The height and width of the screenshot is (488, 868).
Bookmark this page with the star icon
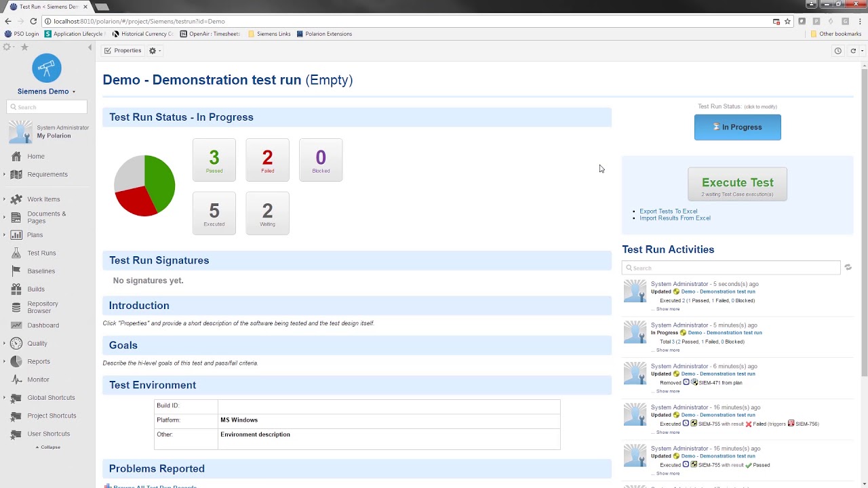click(x=787, y=21)
